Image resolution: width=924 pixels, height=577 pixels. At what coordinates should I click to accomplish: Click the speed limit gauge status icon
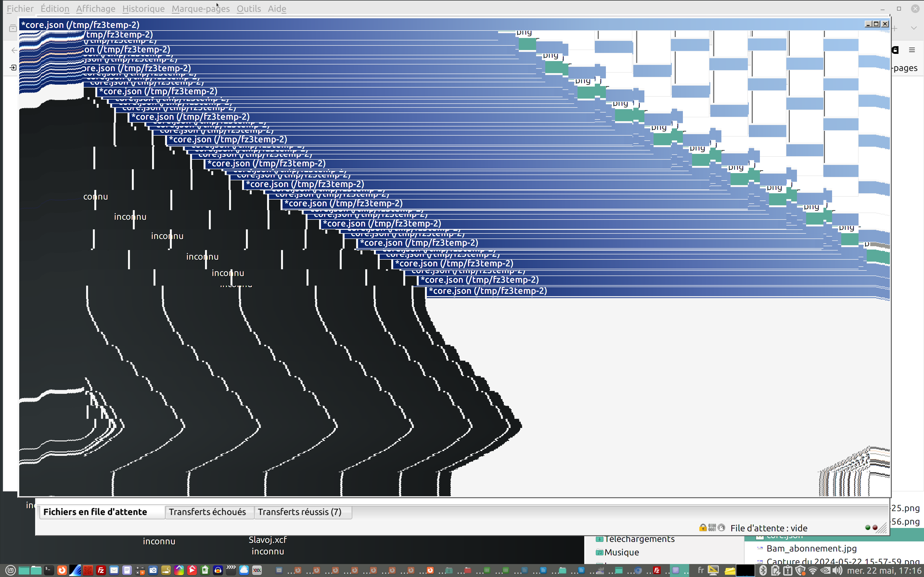click(x=722, y=528)
